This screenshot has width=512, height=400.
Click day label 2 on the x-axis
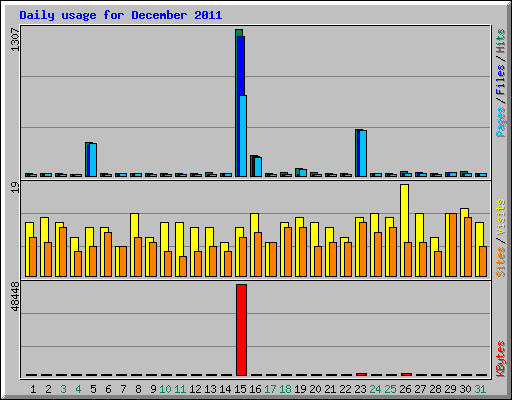[x=48, y=389]
